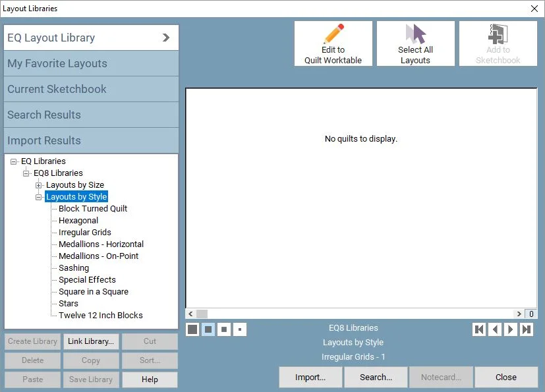Viewport: 545px width, 392px height.
Task: Click Select All Layouts cursor button
Action: click(x=415, y=43)
